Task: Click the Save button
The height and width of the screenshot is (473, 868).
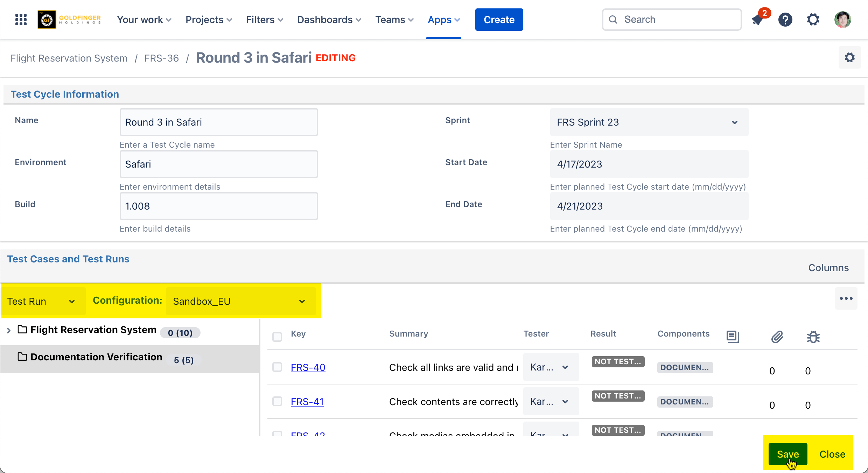Action: pos(787,454)
